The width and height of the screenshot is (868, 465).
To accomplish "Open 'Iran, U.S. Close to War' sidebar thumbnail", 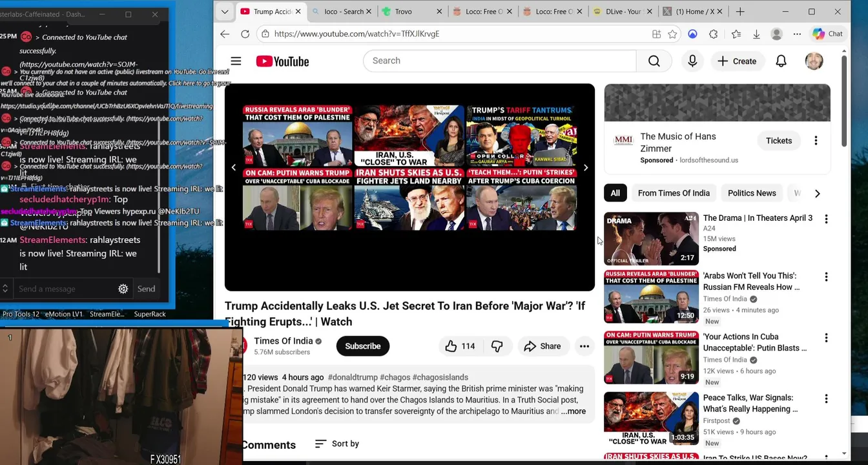I will (651, 418).
